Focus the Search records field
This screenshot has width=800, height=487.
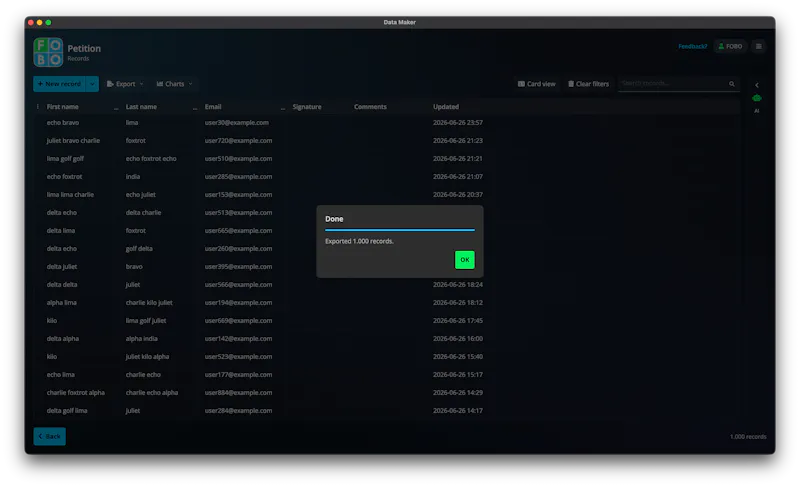[672, 84]
